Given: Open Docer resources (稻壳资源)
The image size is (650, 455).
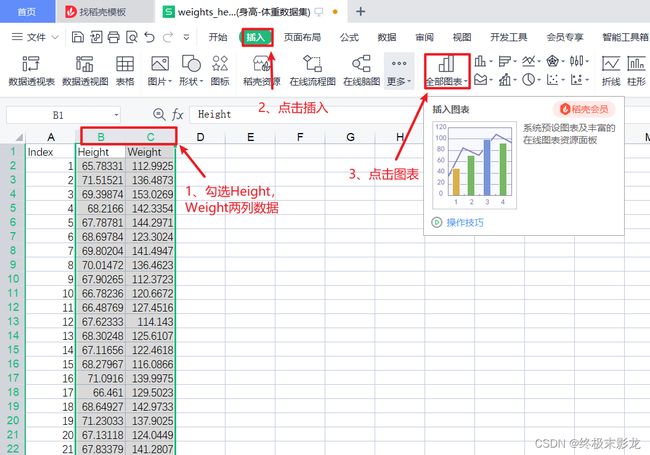Looking at the screenshot, I should (262, 70).
